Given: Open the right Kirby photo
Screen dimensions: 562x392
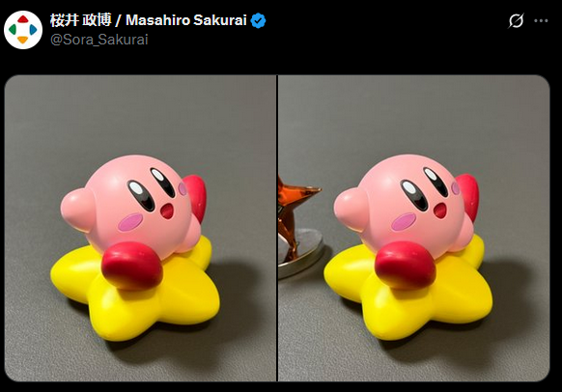Looking at the screenshot, I should [414, 228].
